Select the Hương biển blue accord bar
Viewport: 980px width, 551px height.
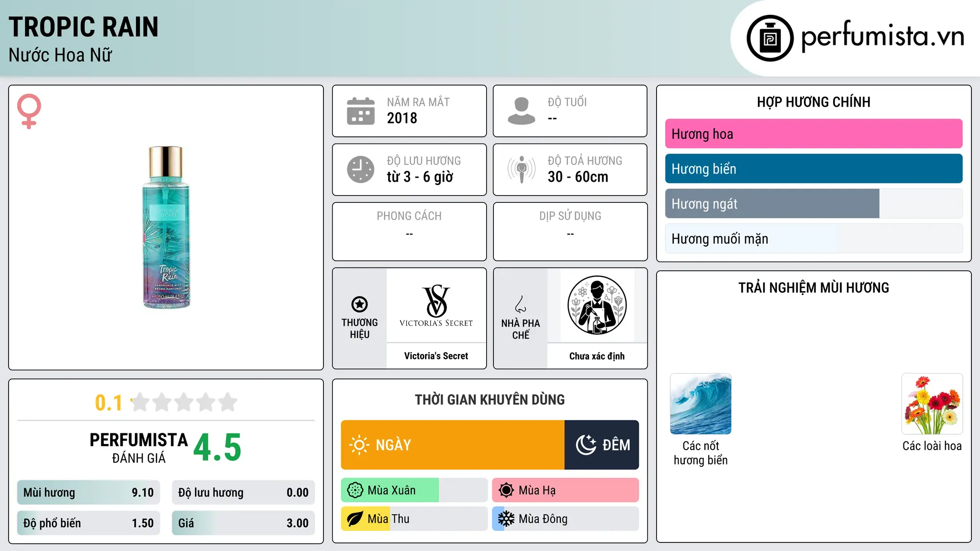pyautogui.click(x=813, y=169)
